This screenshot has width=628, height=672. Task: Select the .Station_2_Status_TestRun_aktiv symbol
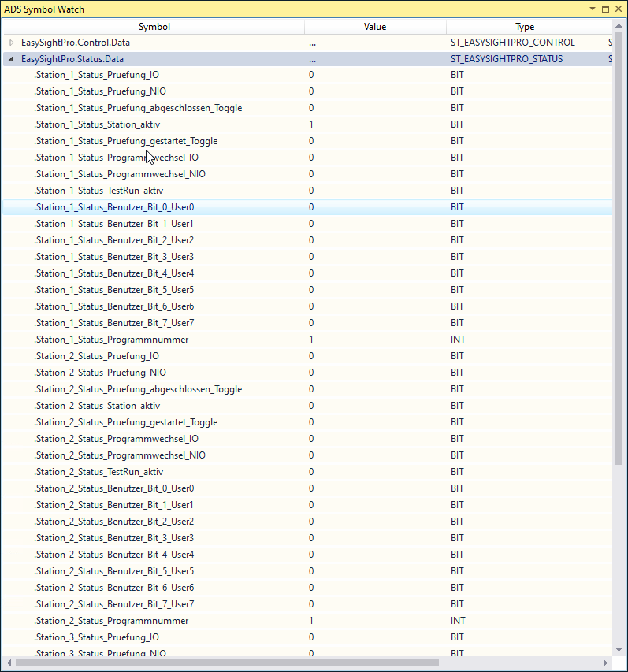pos(98,472)
